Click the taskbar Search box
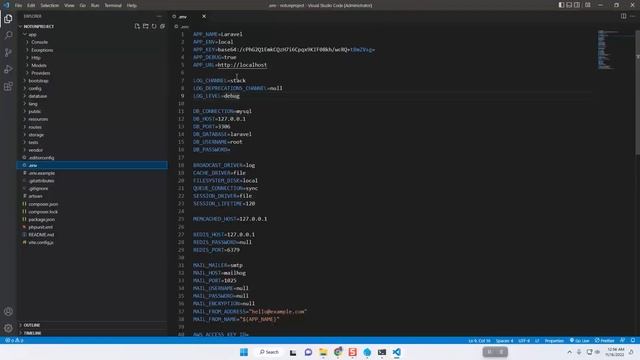 [x=269, y=352]
